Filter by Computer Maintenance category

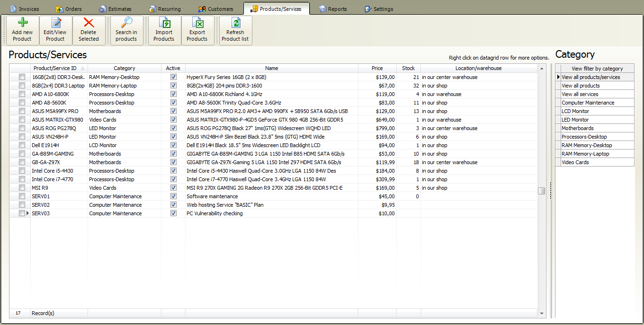coord(597,103)
